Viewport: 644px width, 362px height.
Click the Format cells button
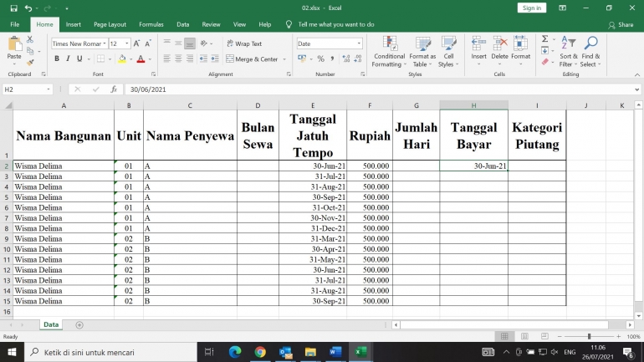pyautogui.click(x=521, y=52)
